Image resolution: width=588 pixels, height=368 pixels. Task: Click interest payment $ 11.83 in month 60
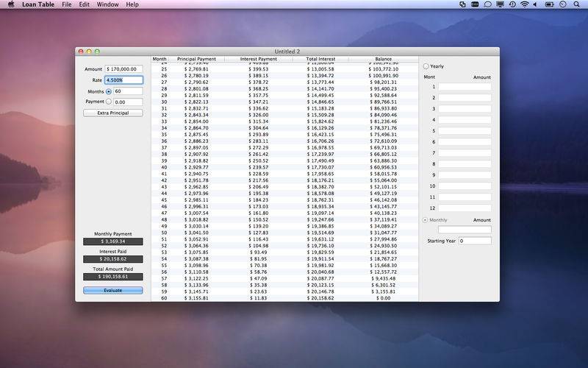coord(259,298)
